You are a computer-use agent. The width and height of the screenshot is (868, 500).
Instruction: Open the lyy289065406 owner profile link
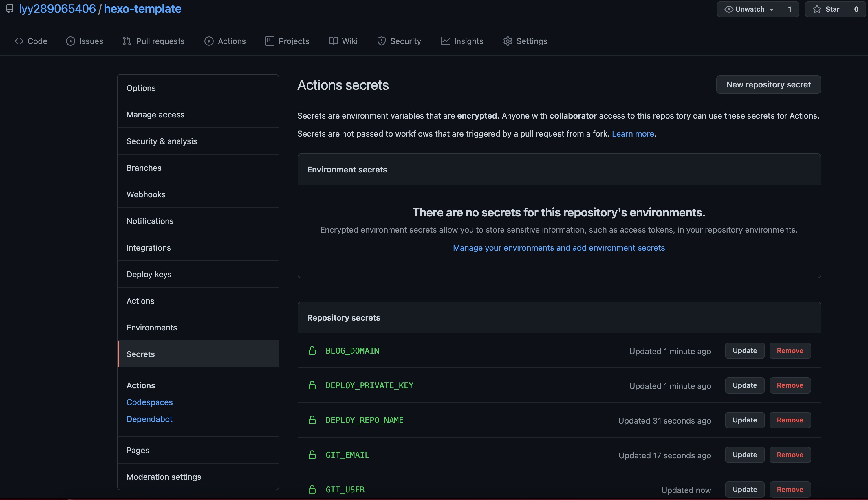tap(57, 9)
